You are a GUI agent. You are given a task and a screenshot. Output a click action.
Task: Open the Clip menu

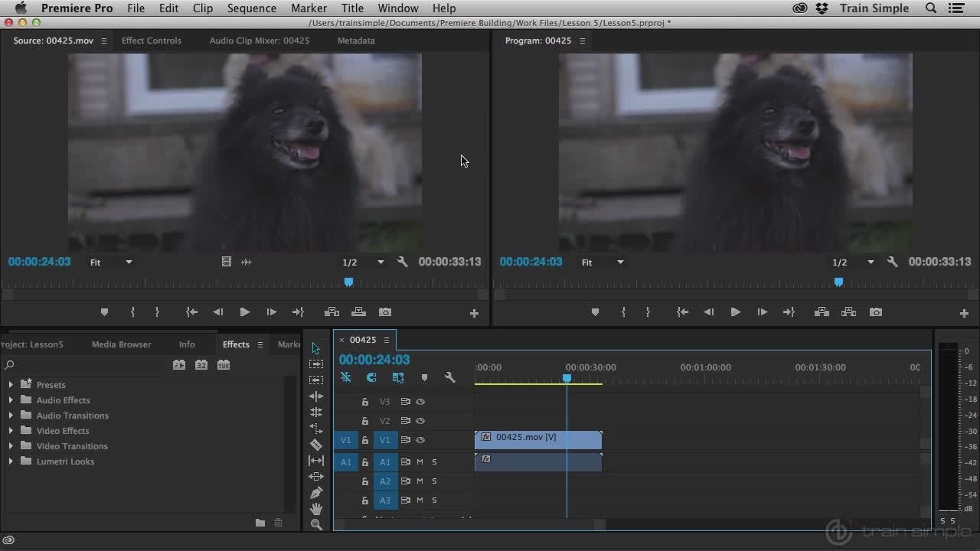click(x=203, y=8)
